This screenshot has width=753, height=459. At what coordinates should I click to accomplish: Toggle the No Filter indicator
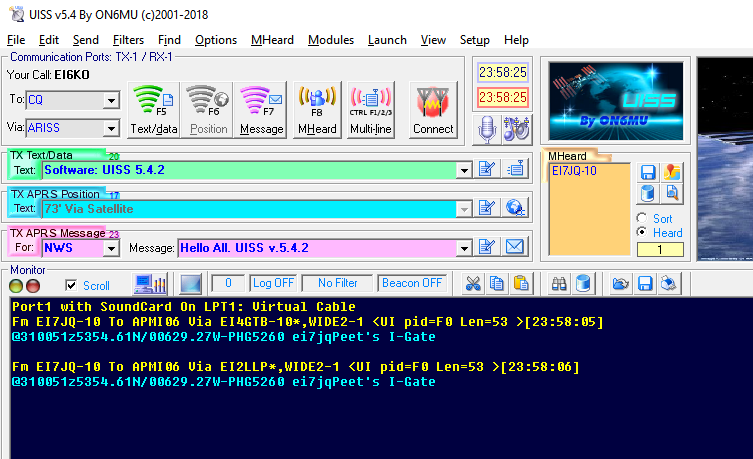coord(337,283)
